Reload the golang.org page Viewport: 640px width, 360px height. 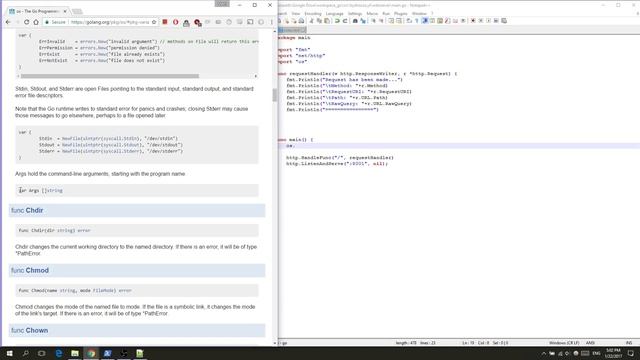pos(27,22)
